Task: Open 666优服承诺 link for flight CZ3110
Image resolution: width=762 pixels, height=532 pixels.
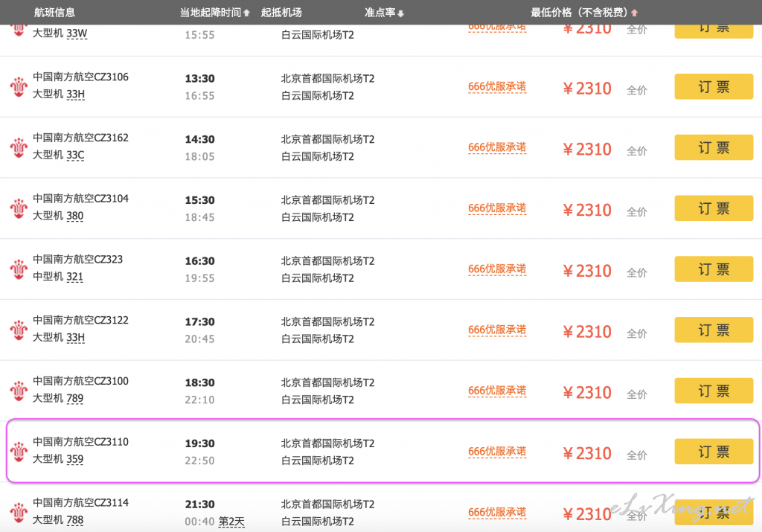Action: tap(497, 452)
